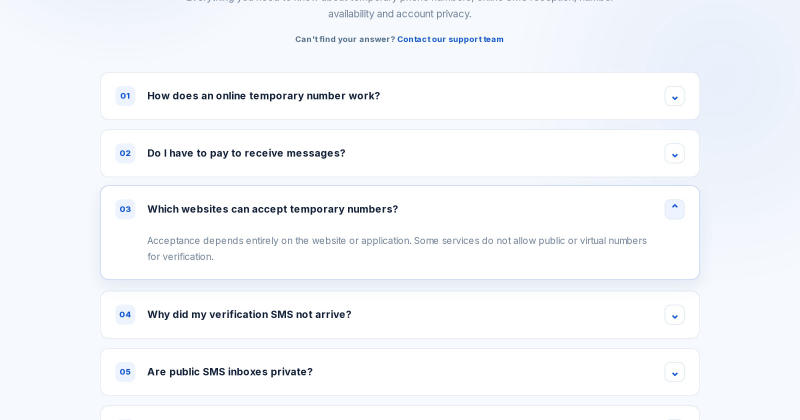Collapse the temporary numbers question using up chevron
Screen dimensions: 800x420
click(x=674, y=209)
